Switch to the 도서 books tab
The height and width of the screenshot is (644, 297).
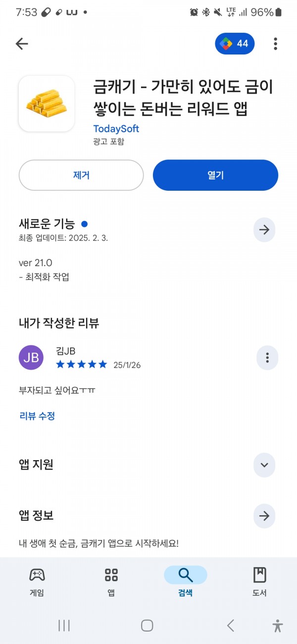pos(260,582)
